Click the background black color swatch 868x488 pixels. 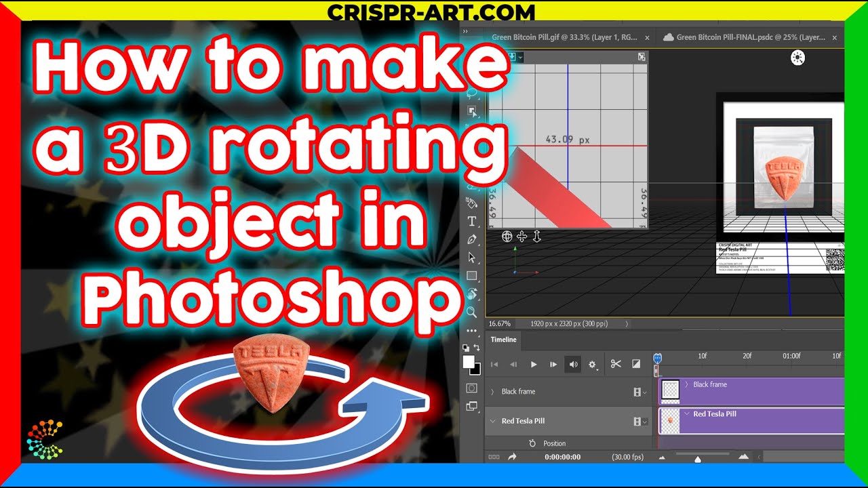[x=477, y=370]
